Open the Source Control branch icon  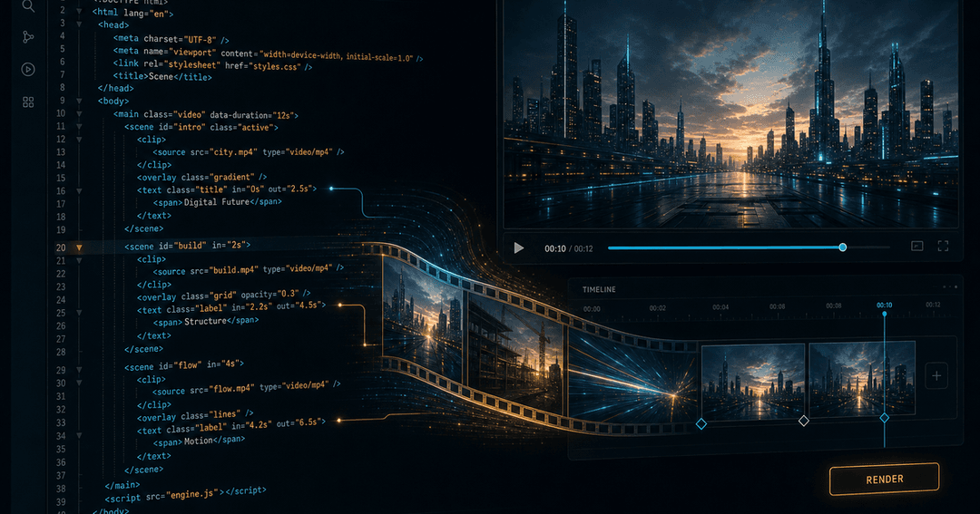(x=28, y=37)
